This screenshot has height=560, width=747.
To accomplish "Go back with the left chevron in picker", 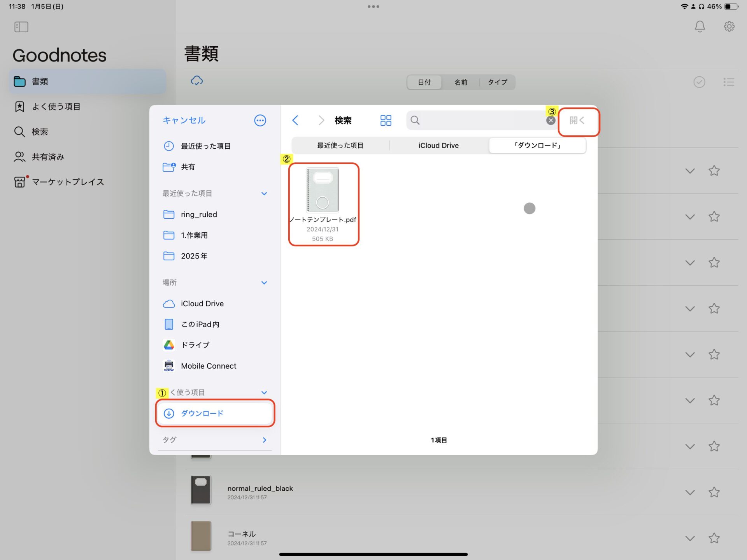I will coord(295,120).
